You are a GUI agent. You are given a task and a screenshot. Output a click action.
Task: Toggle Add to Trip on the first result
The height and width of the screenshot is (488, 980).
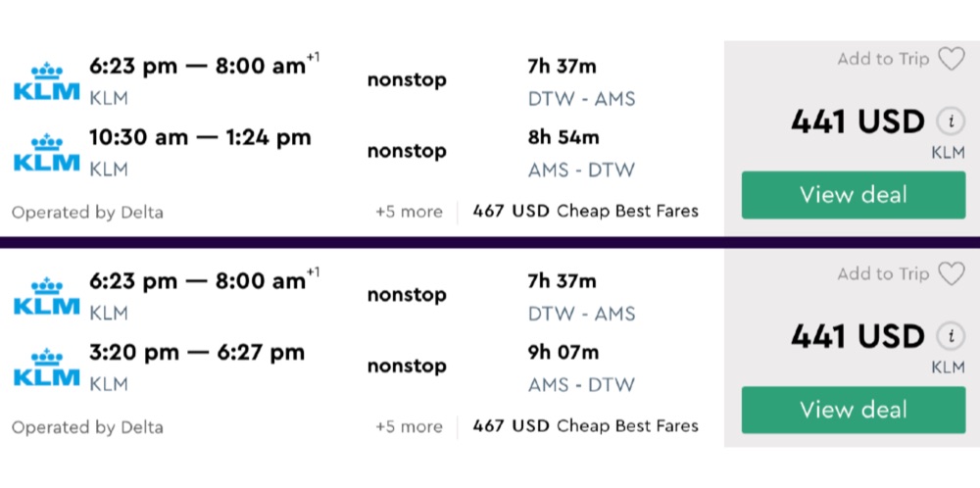[883, 60]
